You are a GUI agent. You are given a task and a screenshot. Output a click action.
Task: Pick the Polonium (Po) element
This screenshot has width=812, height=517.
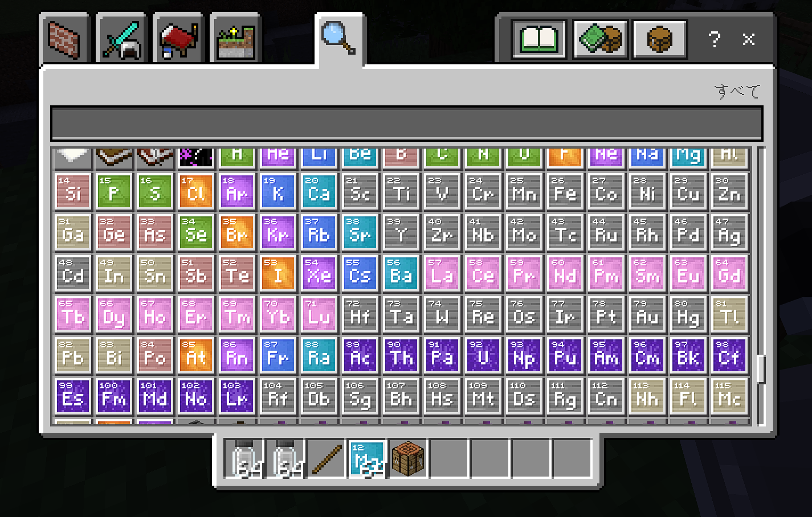tap(155, 355)
